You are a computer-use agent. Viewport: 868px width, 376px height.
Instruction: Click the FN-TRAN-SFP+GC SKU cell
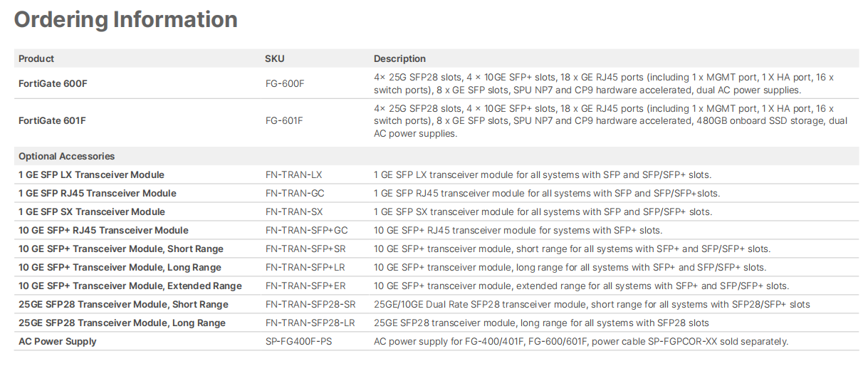306,230
